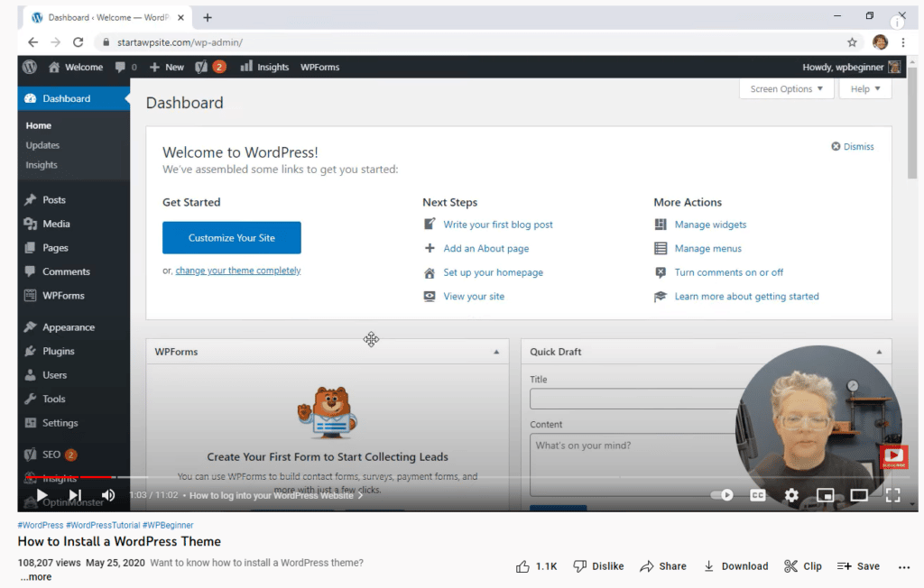Open the Pages icon menu

click(x=30, y=247)
